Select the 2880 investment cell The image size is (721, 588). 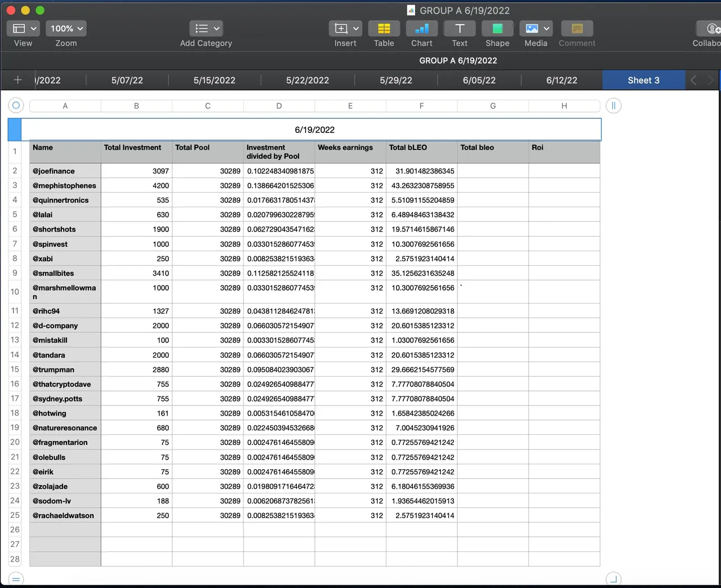(x=136, y=369)
